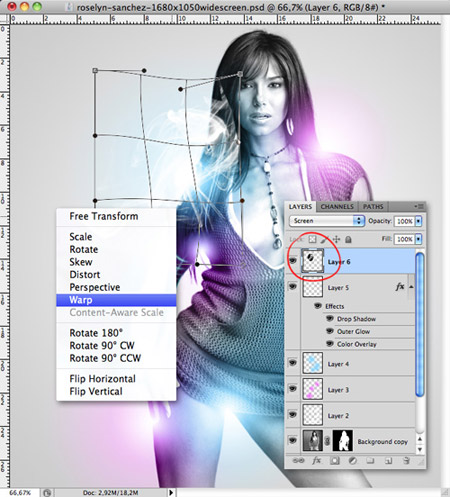This screenshot has height=497, width=450.
Task: Switch to the Channels tab
Action: [337, 207]
